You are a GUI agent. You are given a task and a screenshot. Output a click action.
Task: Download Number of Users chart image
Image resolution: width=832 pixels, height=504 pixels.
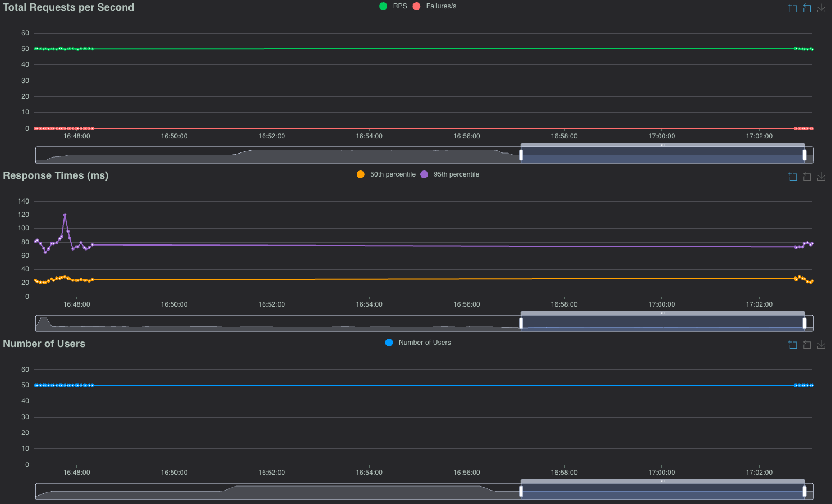[x=821, y=345]
